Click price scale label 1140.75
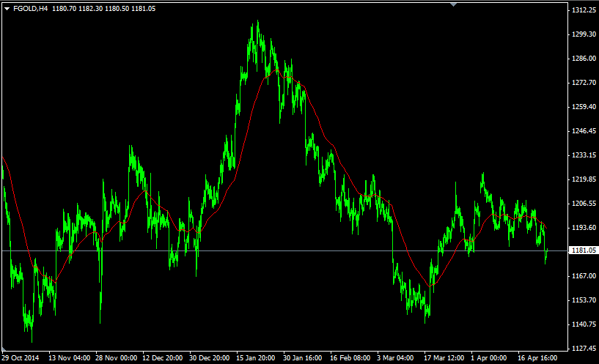 [584, 324]
